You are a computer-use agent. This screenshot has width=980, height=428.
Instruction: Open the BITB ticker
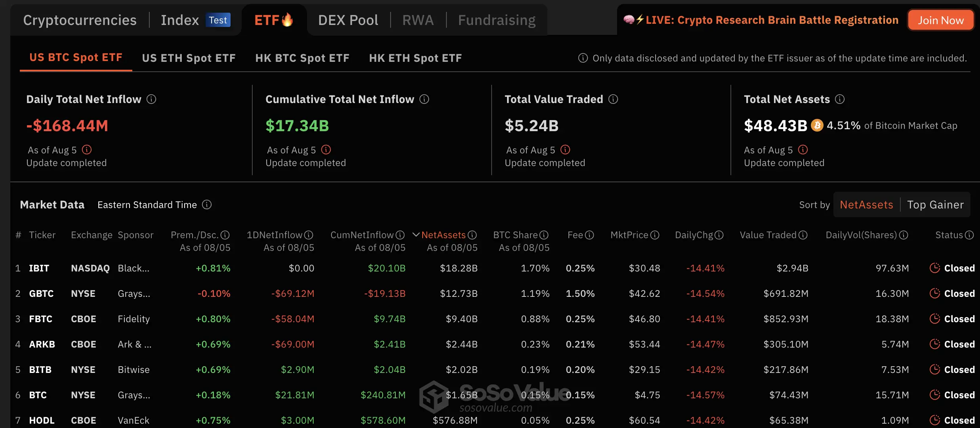[40, 370]
